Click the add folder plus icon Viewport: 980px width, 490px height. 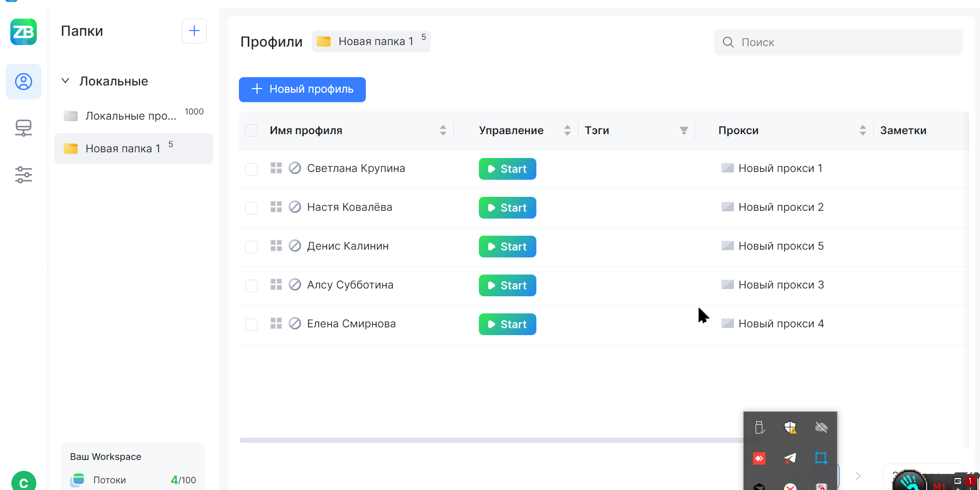pyautogui.click(x=194, y=31)
